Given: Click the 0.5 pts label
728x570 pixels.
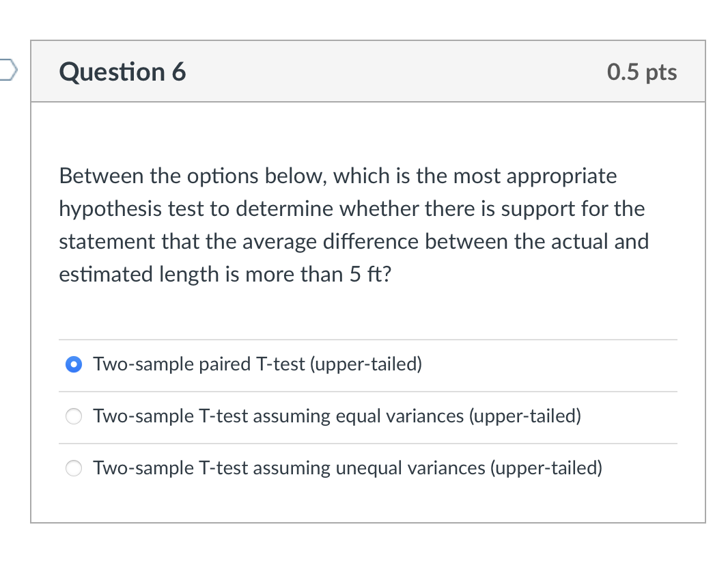Looking at the screenshot, I should [x=641, y=72].
